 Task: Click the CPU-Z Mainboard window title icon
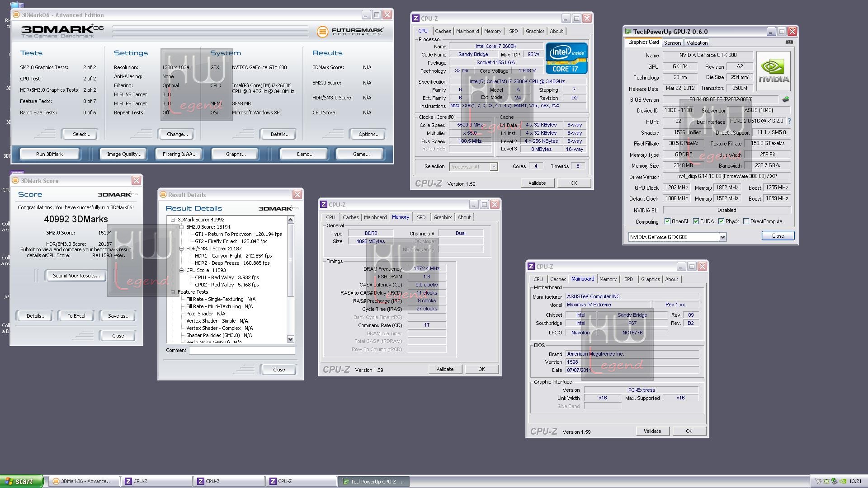click(532, 267)
